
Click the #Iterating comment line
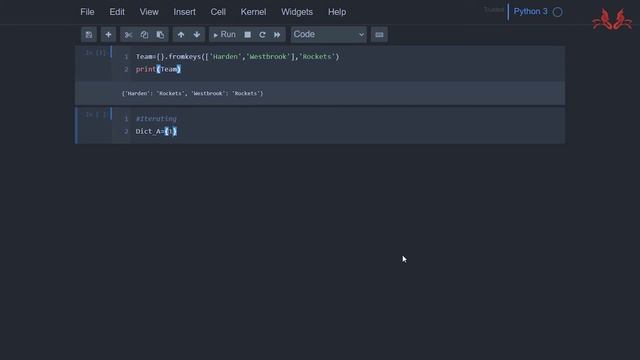coord(156,119)
